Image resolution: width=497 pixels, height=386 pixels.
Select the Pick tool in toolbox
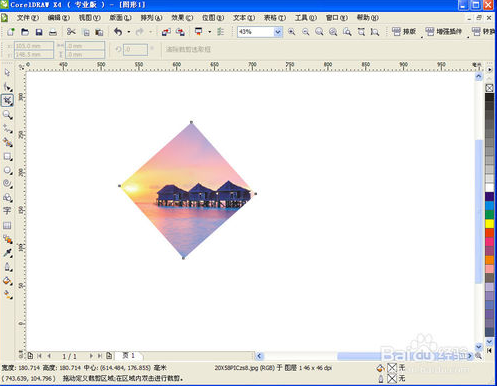tap(7, 72)
